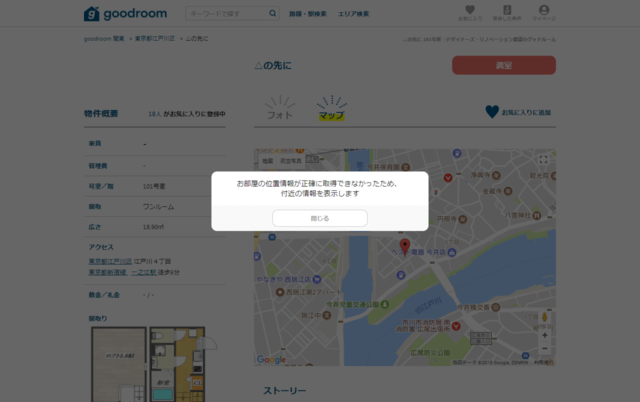Screen dimensions: 640x402
Task: Click 金蔵寺 temple map marker
Action: coord(508,191)
